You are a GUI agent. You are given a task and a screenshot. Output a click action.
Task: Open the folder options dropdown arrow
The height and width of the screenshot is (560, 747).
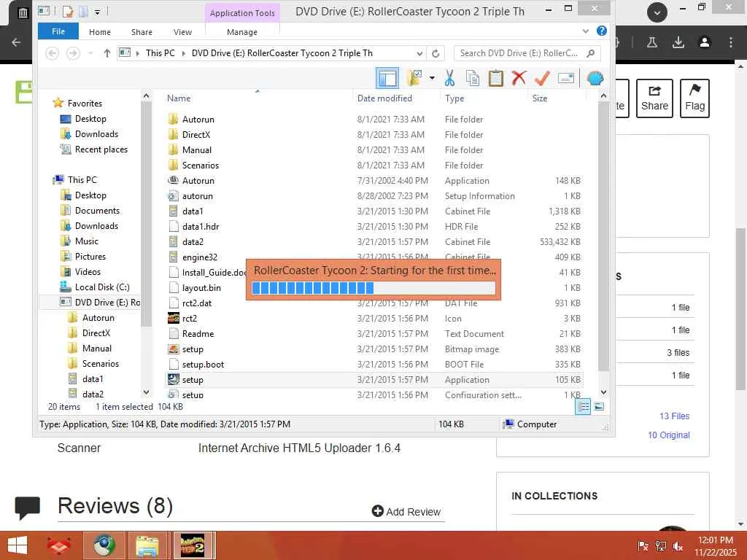tap(432, 78)
